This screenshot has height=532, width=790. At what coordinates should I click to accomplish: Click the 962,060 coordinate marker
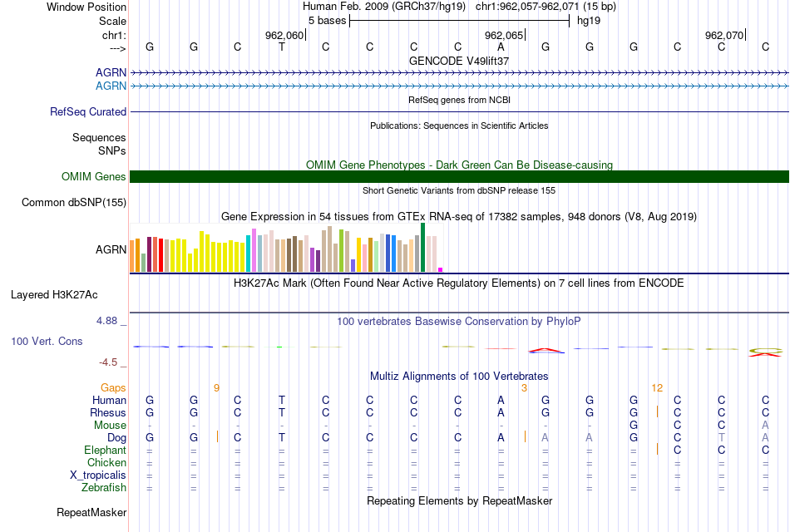[x=284, y=35]
